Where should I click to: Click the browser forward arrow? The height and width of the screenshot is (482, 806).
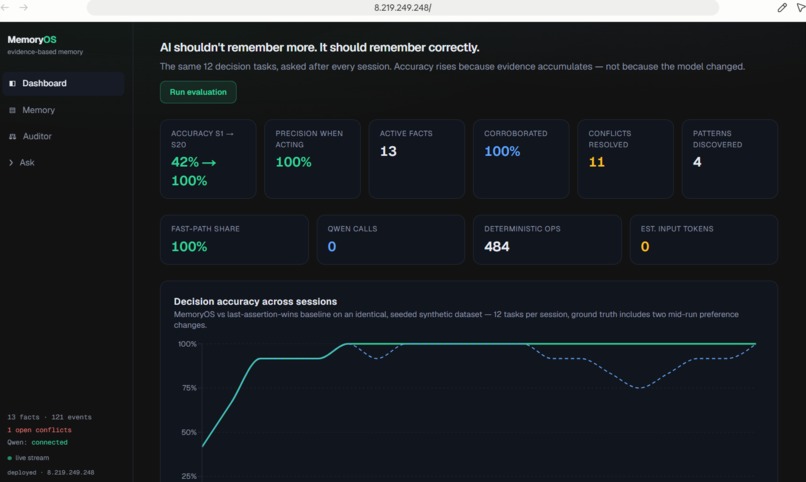(x=24, y=7)
